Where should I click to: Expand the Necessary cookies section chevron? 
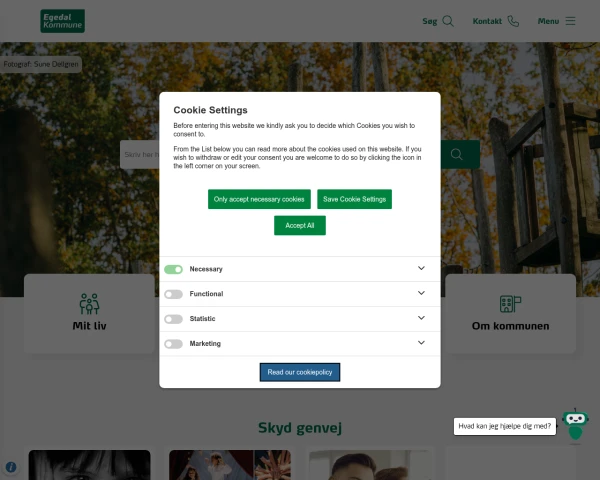pyautogui.click(x=421, y=268)
